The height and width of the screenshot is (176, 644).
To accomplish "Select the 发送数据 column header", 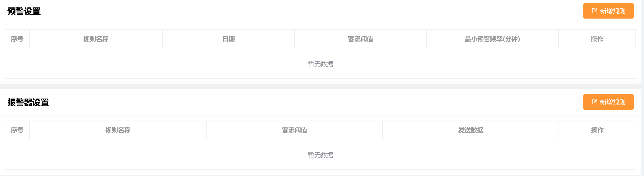I will click(x=471, y=130).
